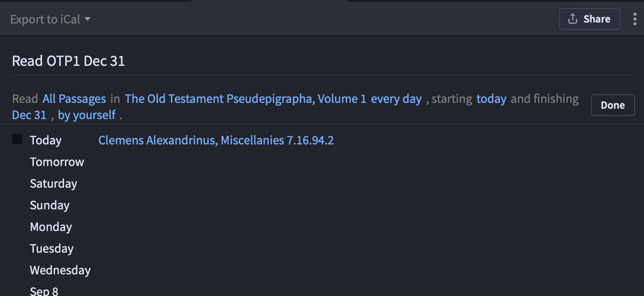Click the share upload arrow icon
This screenshot has height=296, width=644.
click(x=573, y=19)
